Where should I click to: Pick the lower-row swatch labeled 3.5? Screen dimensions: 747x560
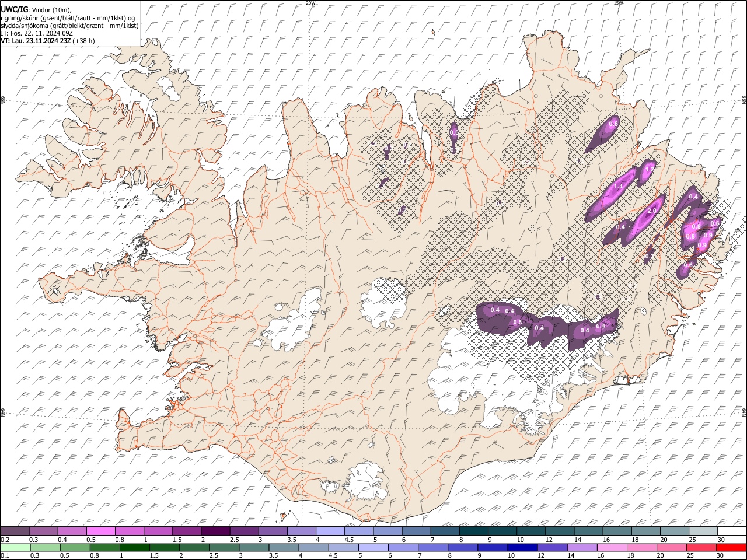coord(283,547)
